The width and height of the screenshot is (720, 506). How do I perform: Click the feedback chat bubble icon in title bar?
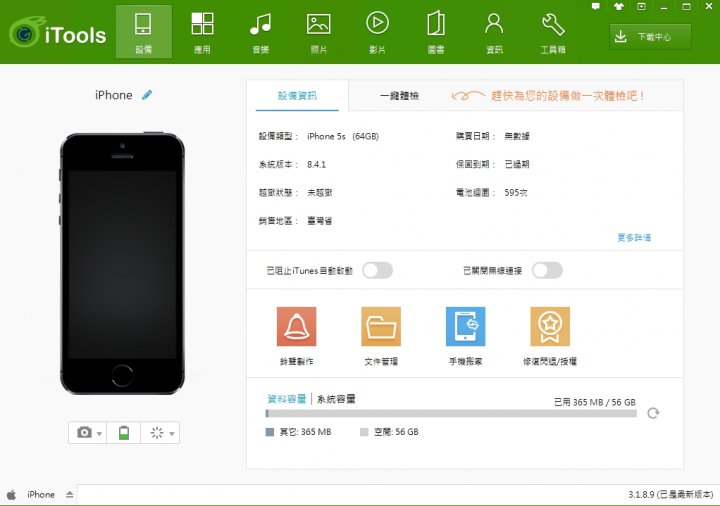tap(596, 6)
